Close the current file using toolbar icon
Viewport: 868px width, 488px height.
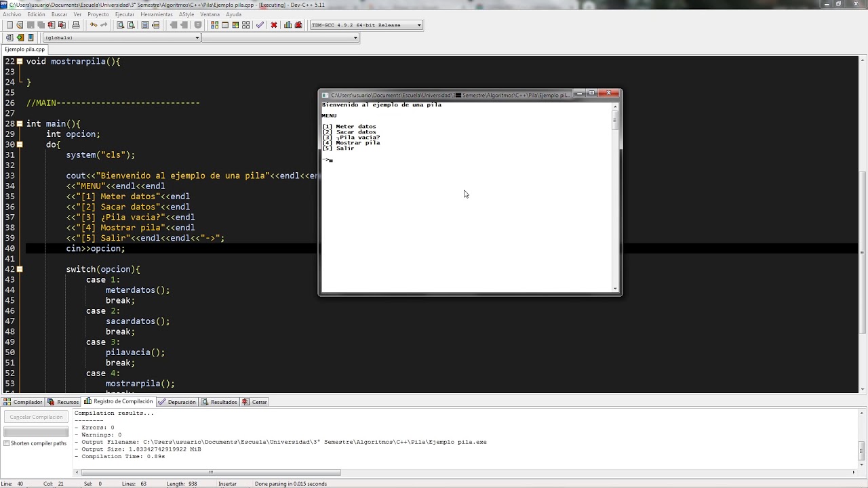[x=51, y=25]
